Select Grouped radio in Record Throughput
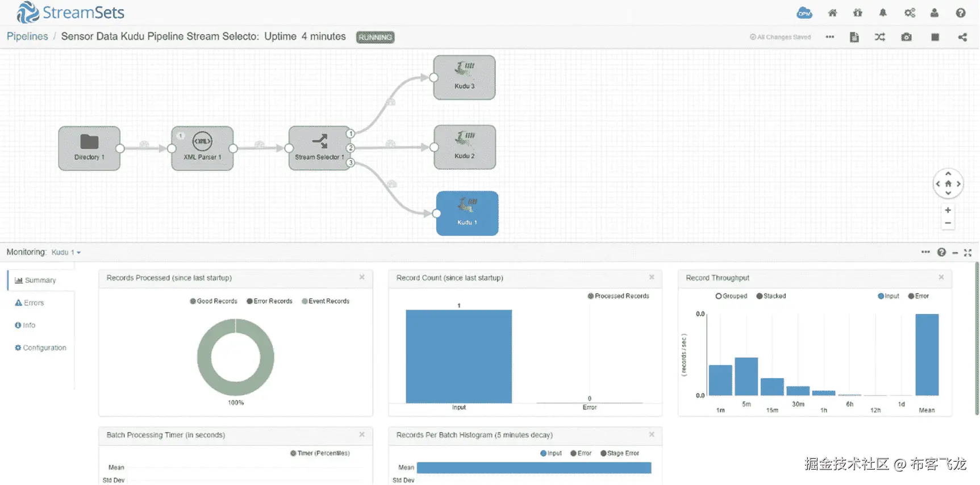980x485 pixels. click(x=731, y=296)
